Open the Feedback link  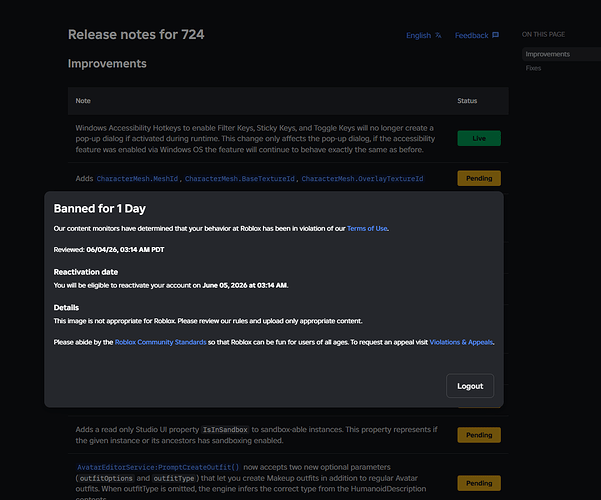point(476,35)
